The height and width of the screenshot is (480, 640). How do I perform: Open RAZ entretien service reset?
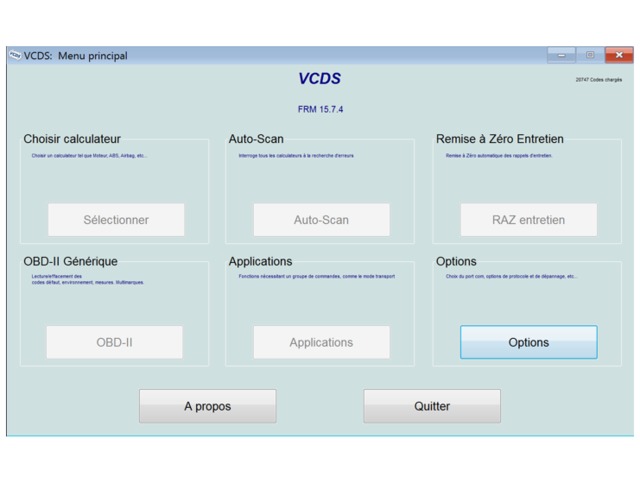[529, 220]
